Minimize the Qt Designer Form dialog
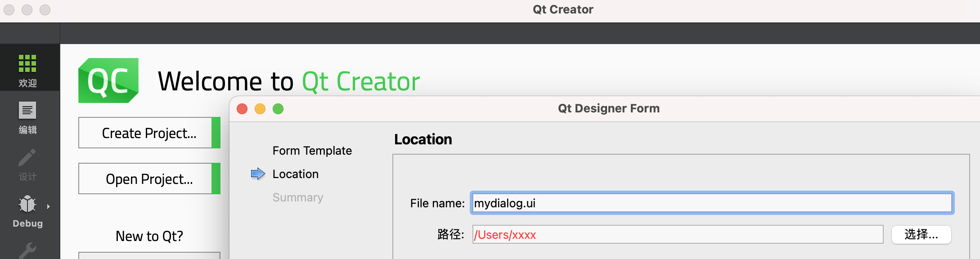This screenshot has height=259, width=980. 260,109
